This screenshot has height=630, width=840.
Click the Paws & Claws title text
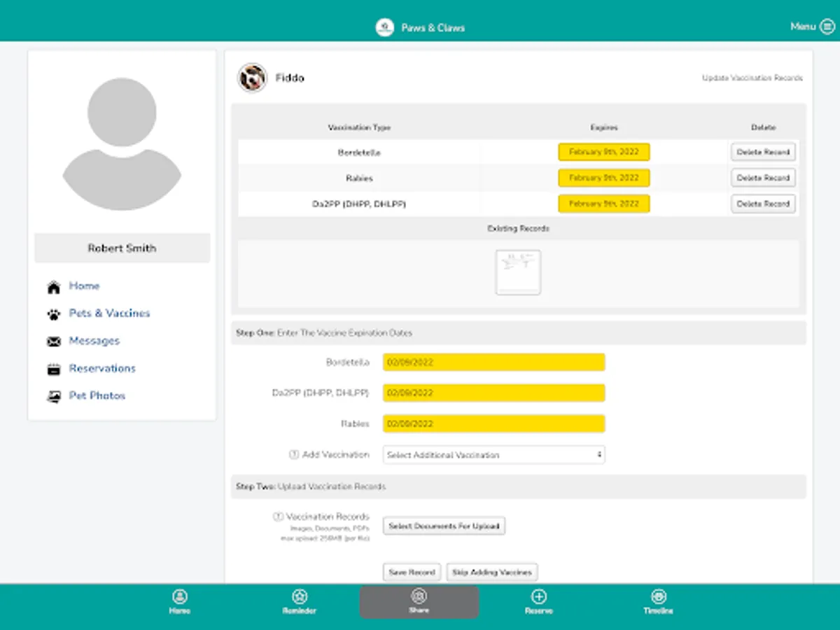pos(433,28)
